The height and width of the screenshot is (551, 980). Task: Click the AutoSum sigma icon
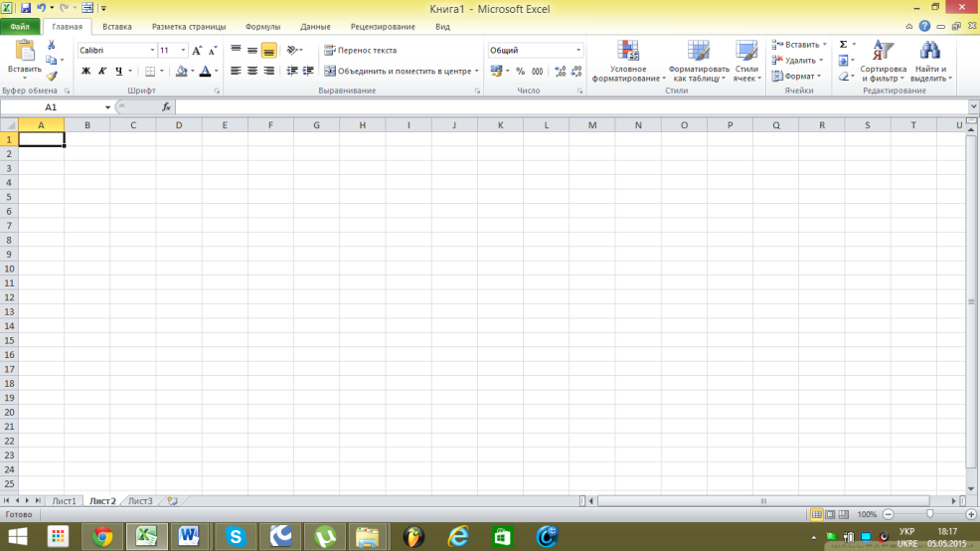(844, 45)
